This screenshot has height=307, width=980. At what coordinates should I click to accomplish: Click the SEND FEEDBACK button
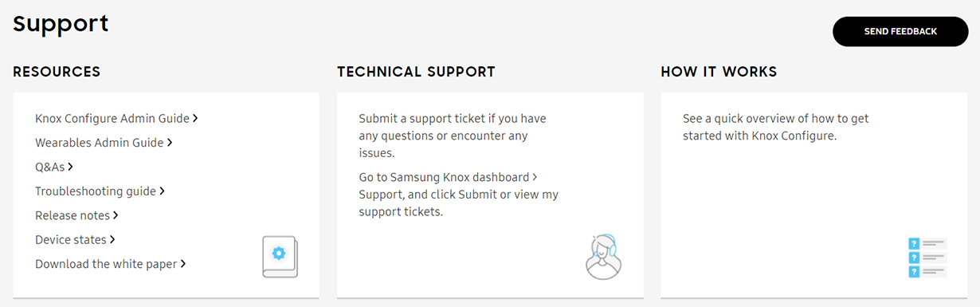click(900, 31)
